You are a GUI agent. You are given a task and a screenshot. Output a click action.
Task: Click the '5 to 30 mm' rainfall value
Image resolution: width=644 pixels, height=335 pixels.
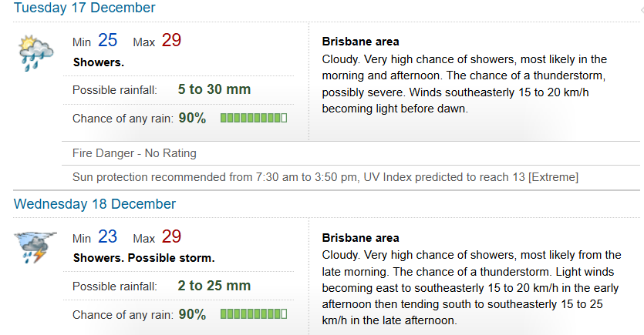tap(214, 89)
